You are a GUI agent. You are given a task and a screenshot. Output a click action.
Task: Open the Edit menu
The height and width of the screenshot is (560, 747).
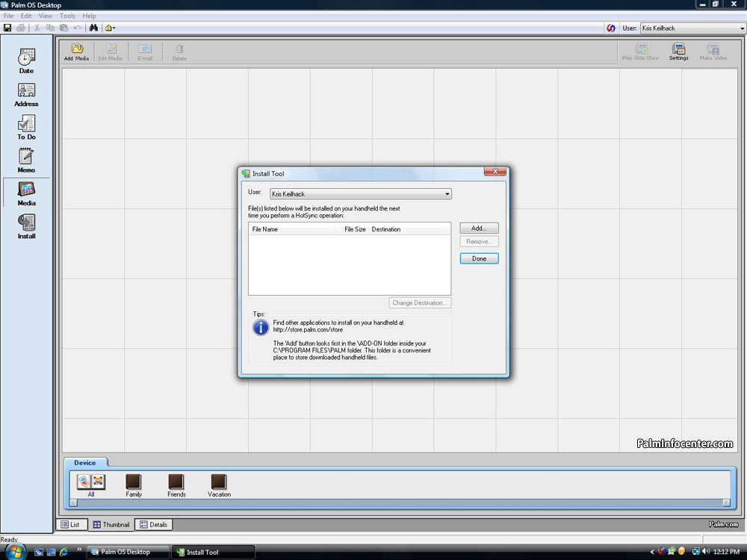pos(25,16)
